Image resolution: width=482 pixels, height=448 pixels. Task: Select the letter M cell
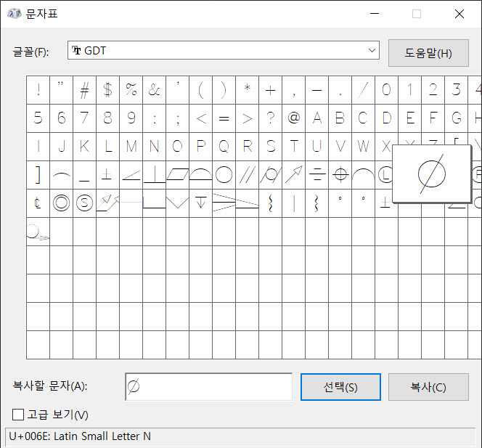click(x=131, y=147)
